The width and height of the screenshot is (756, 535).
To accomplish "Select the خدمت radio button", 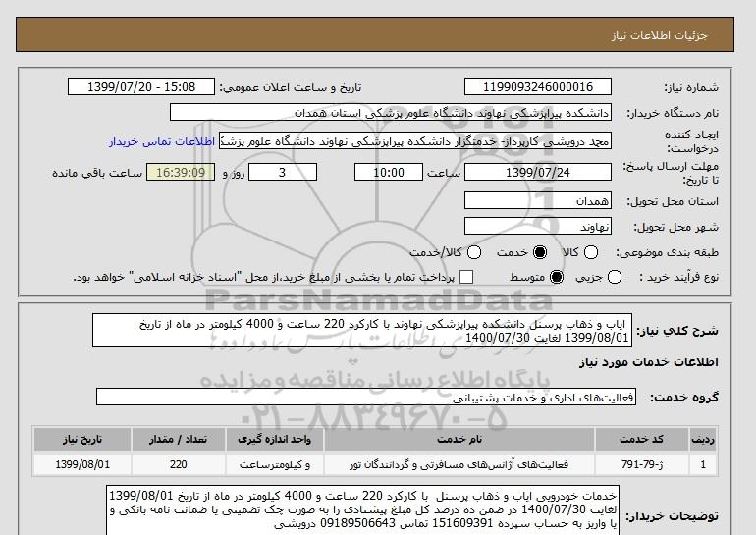I will [x=540, y=252].
